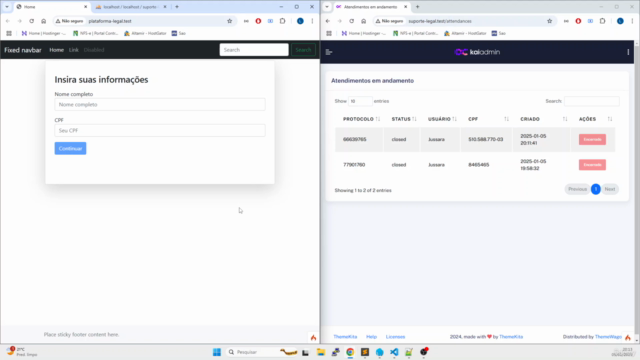The image size is (640, 360).
Task: Click the navbar Search button
Action: click(x=303, y=50)
